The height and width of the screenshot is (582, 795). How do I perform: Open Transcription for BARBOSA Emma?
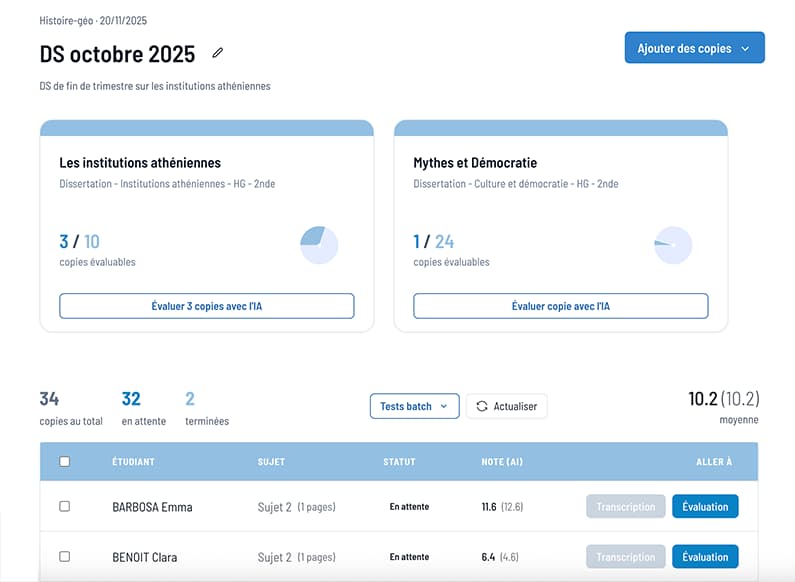click(625, 507)
